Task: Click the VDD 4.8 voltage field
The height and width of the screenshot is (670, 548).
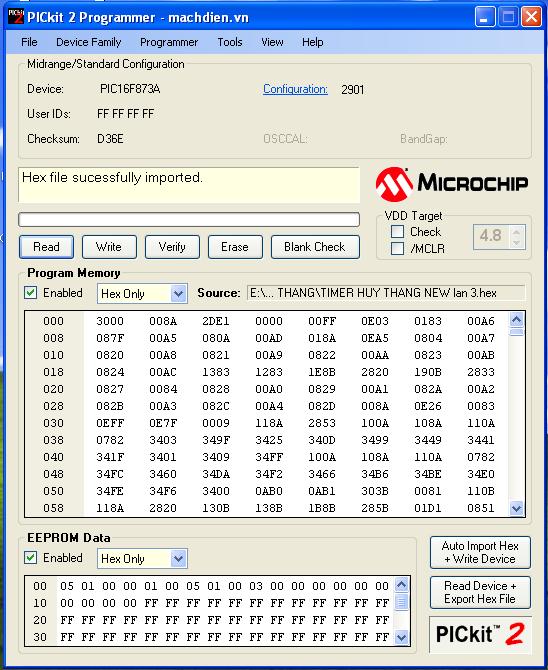Action: 492,236
